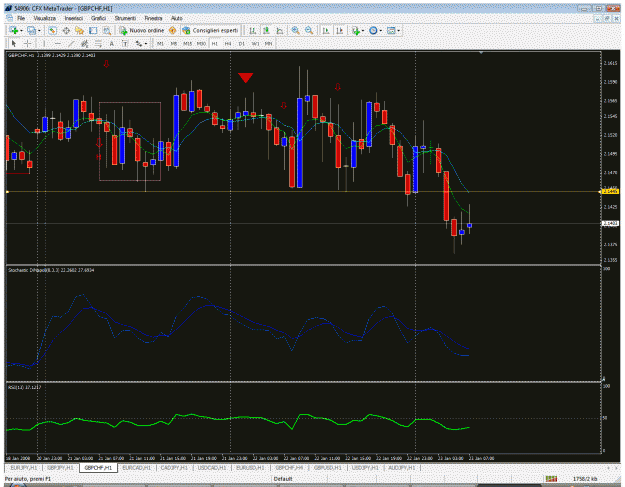Viewport: 625px width, 487px height.
Task: Open the New Chart dropdown arrow
Action: click(x=21, y=31)
